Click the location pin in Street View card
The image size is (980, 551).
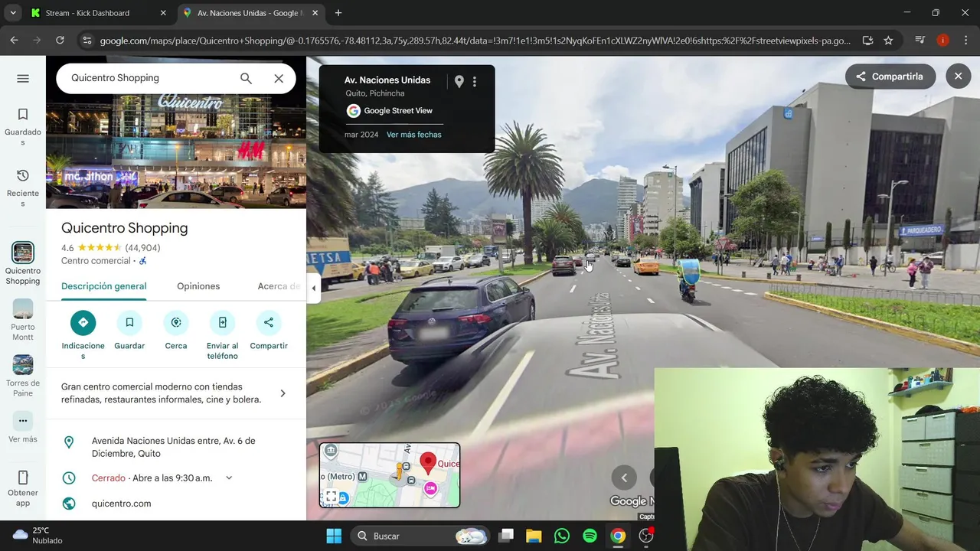coord(459,81)
